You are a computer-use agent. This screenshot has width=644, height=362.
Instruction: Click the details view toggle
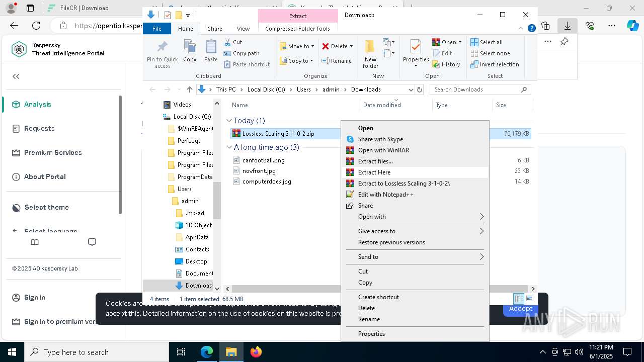click(519, 299)
